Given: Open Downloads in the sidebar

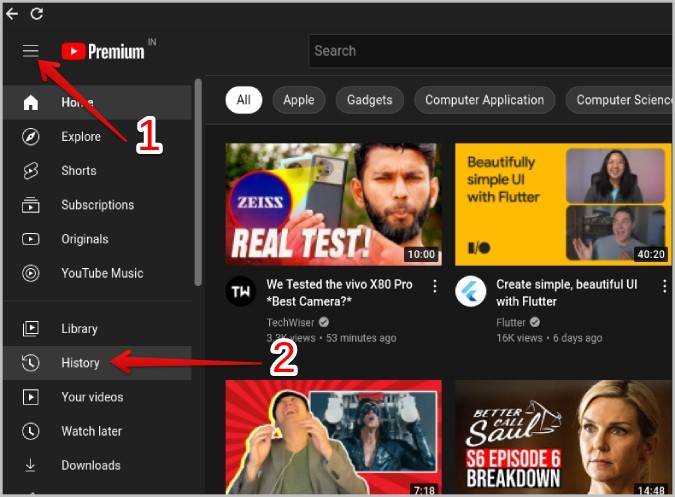Looking at the screenshot, I should point(97,465).
